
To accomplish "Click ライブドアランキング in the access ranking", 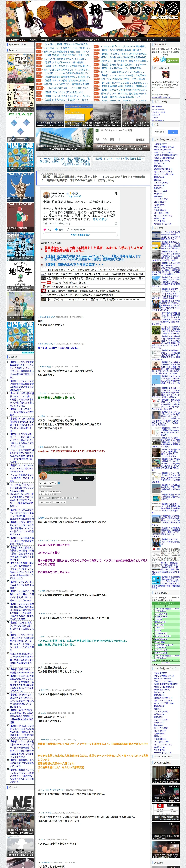I will (163, 645).
